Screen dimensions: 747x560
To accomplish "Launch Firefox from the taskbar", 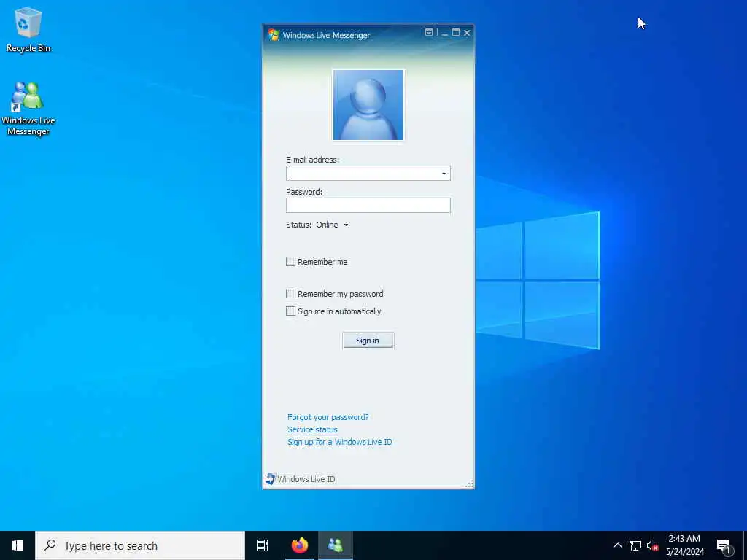I will click(x=300, y=545).
